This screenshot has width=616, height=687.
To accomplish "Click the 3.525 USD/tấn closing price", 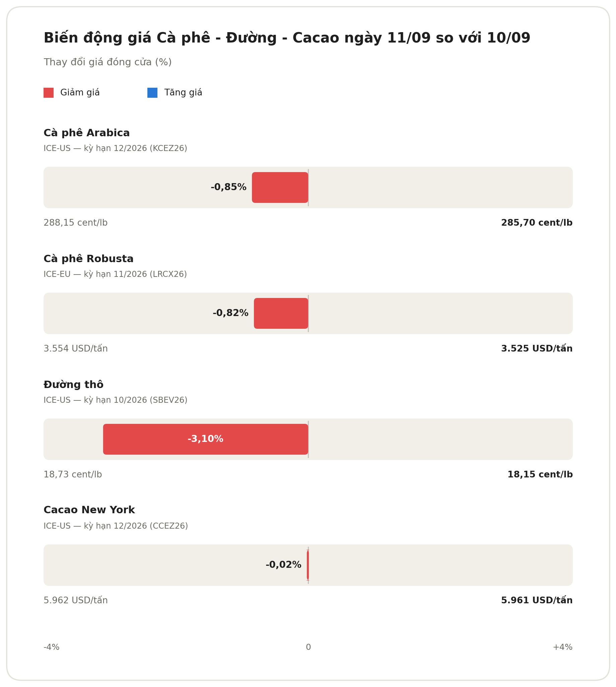I will point(537,349).
